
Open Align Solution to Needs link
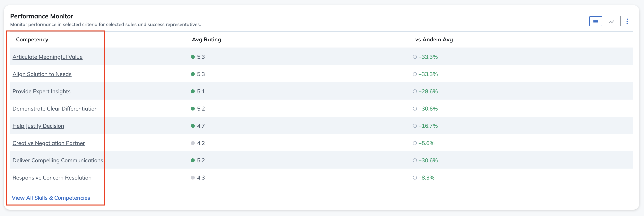coord(42,74)
